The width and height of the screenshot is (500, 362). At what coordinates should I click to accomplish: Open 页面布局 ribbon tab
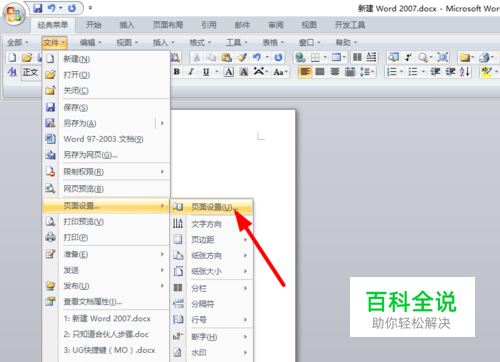click(x=168, y=25)
